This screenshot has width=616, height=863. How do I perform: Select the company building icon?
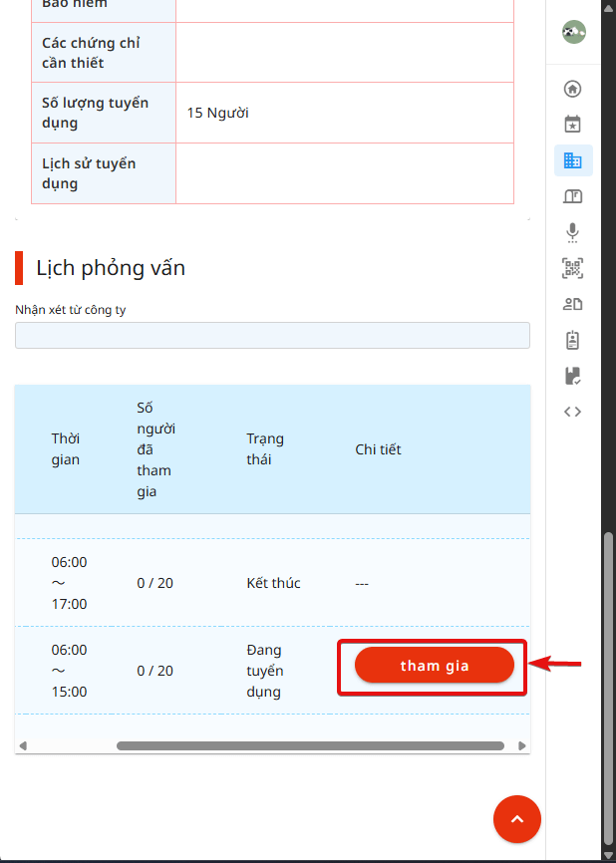point(573,160)
